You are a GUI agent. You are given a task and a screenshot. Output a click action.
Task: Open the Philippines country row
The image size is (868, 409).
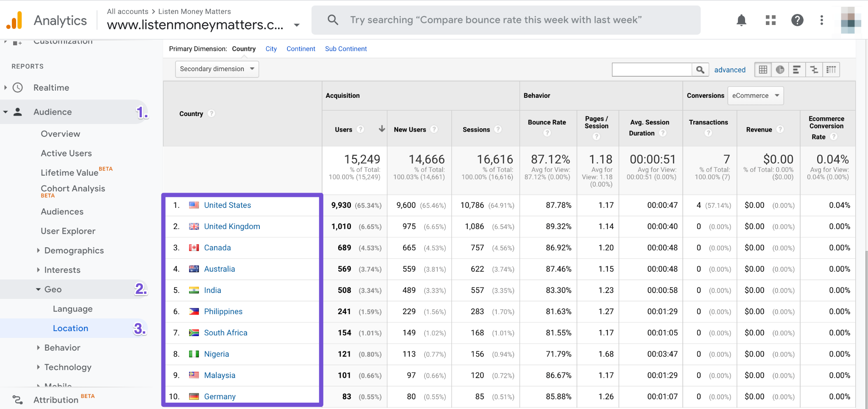tap(223, 312)
